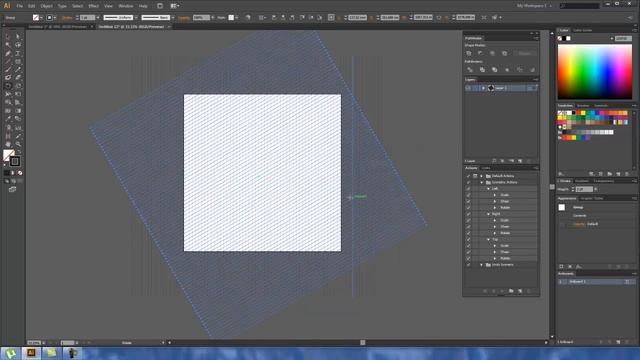This screenshot has width=640, height=360.
Task: Select the Type tool
Action: coord(18,53)
